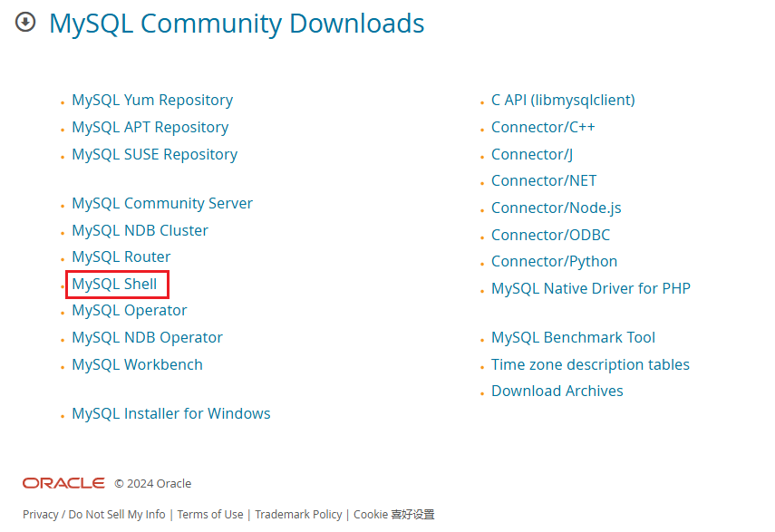Viewport: 775px width, 532px height.
Task: Open Terms of Use footer link
Action: click(x=210, y=515)
